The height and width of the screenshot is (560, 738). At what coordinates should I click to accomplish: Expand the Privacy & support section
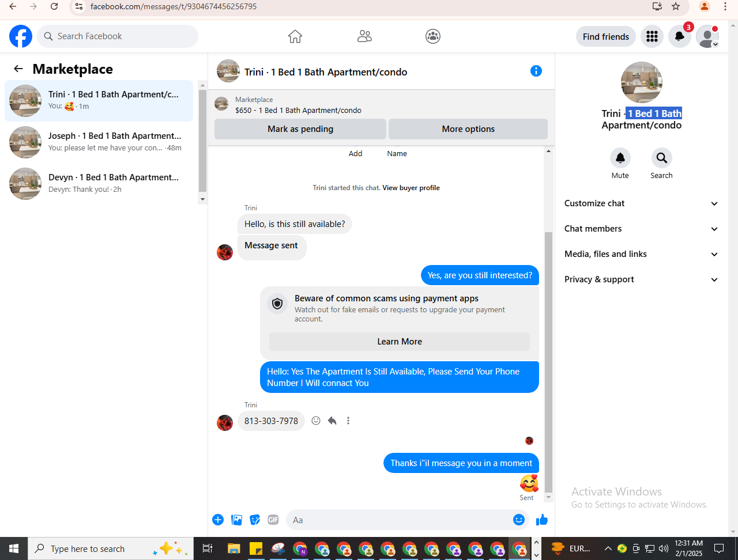click(642, 279)
